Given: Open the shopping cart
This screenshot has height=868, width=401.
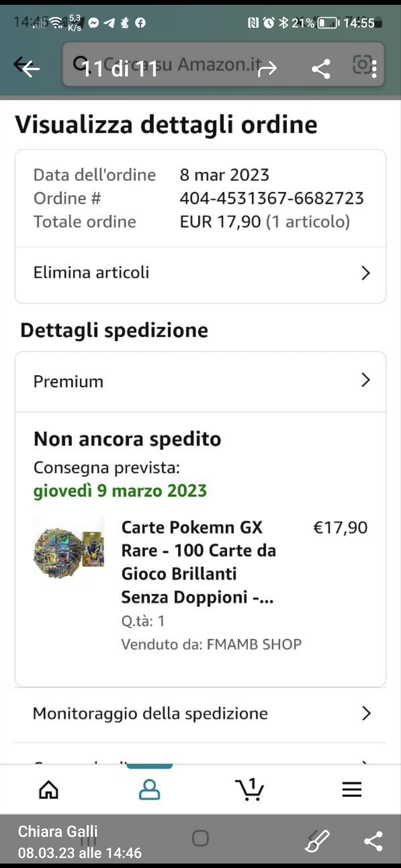Looking at the screenshot, I should pyautogui.click(x=250, y=789).
